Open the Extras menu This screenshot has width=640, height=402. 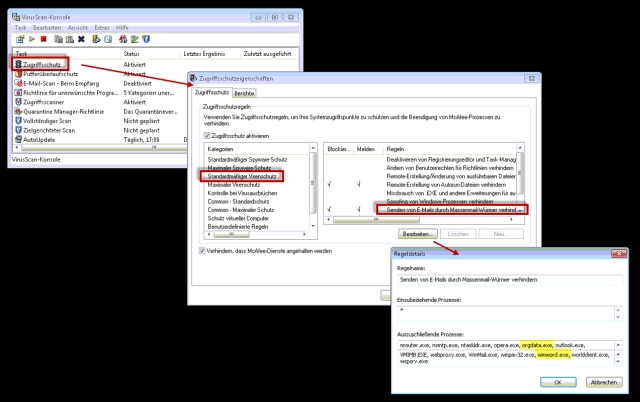tap(102, 28)
